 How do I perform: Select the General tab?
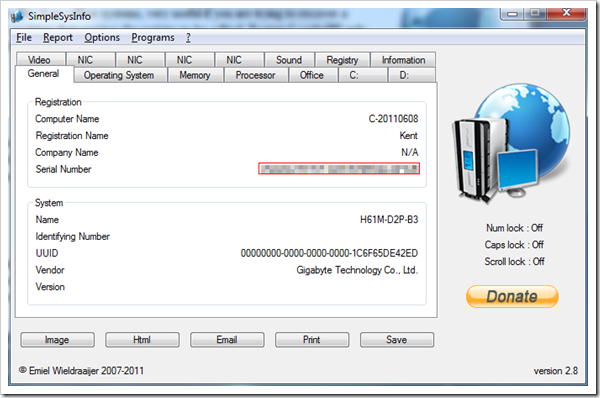(43, 73)
